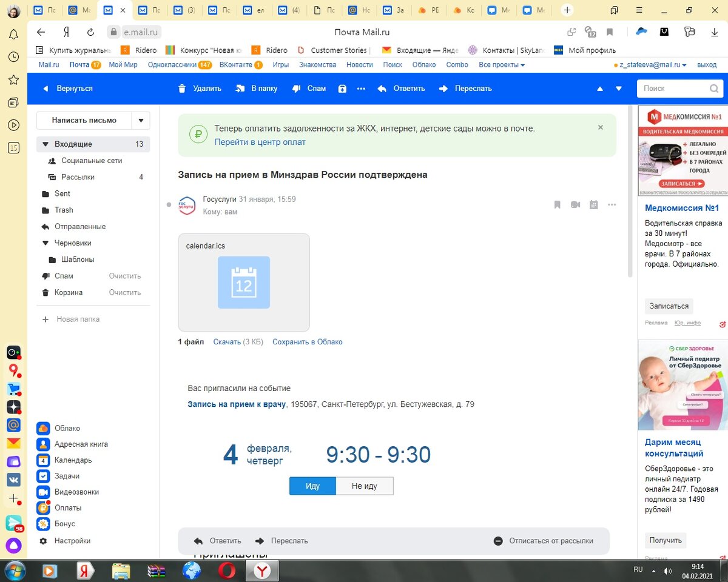
Task: Reload the page in browser
Action: click(91, 32)
